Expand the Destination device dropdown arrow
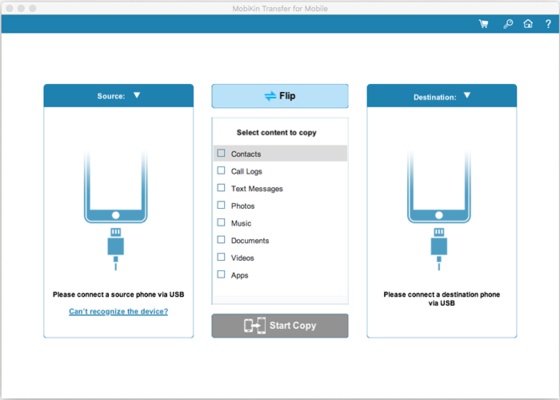Viewport: 560px width, 400px height. tap(467, 95)
